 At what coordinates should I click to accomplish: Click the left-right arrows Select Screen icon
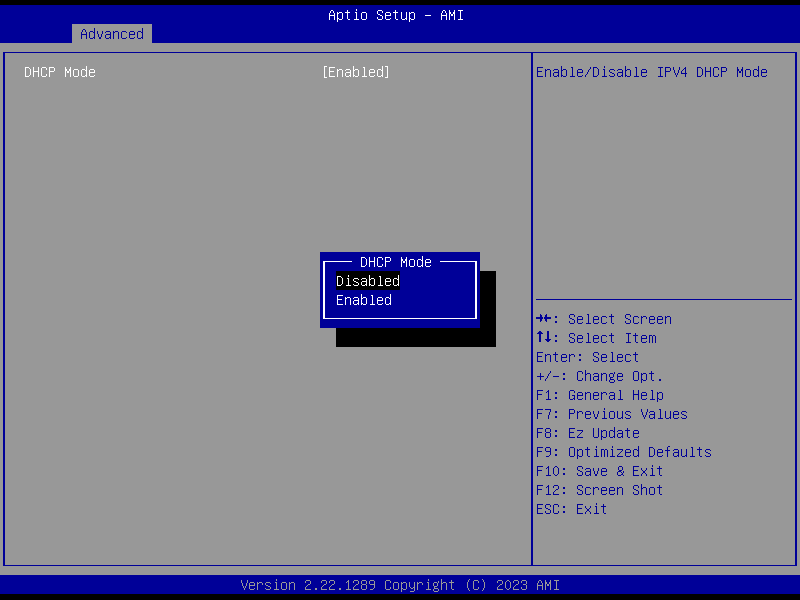543,319
